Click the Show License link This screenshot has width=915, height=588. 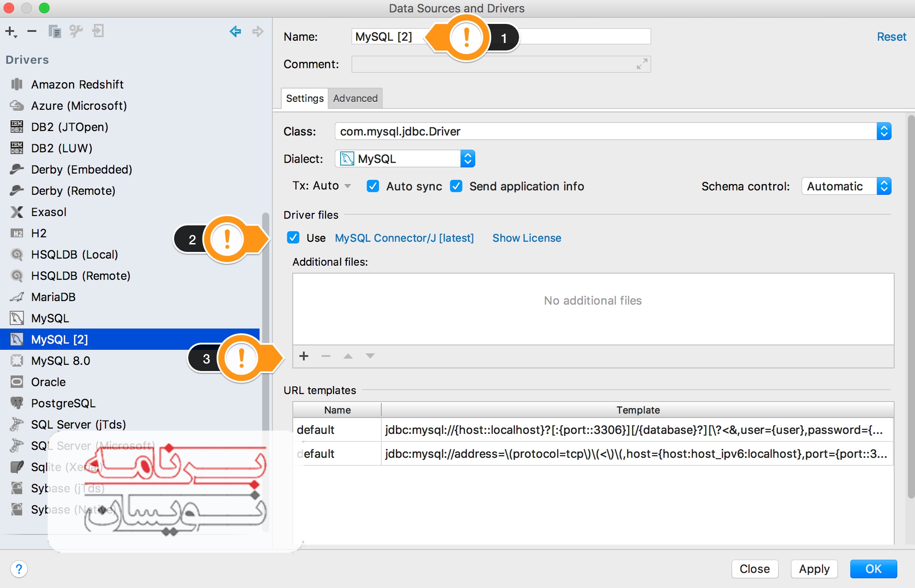[527, 238]
